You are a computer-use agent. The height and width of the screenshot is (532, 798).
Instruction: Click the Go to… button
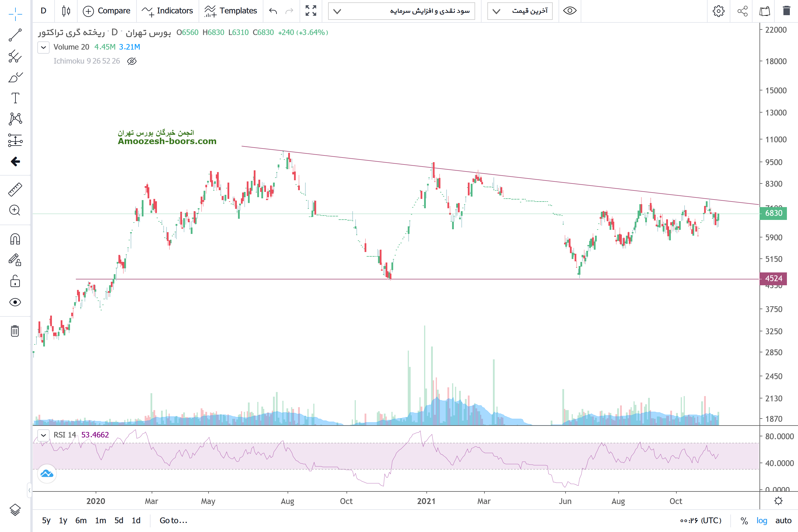click(173, 520)
